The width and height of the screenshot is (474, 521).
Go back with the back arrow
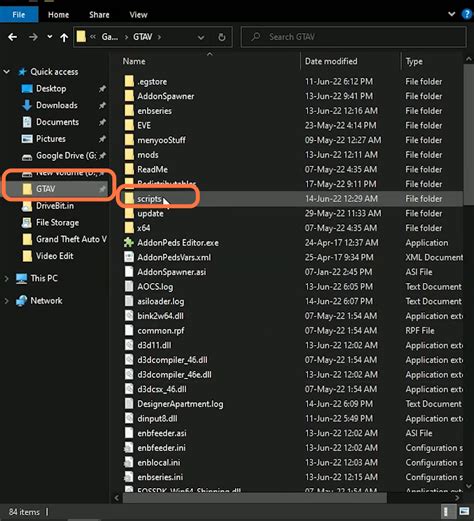point(13,37)
